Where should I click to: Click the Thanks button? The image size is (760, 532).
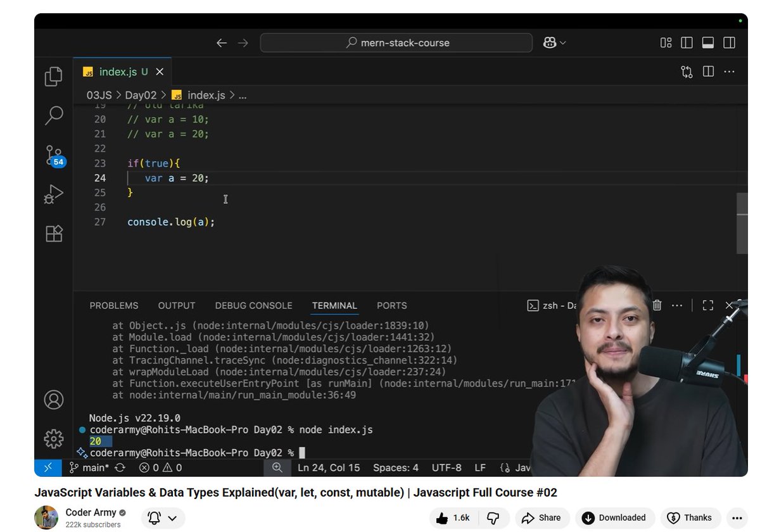pyautogui.click(x=691, y=517)
